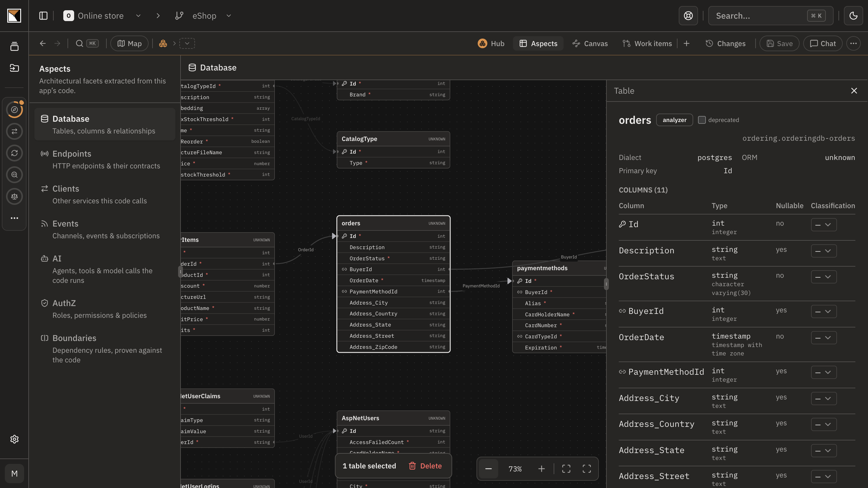Open the Work items tab
Viewport: 868px width, 488px height.
(x=647, y=43)
